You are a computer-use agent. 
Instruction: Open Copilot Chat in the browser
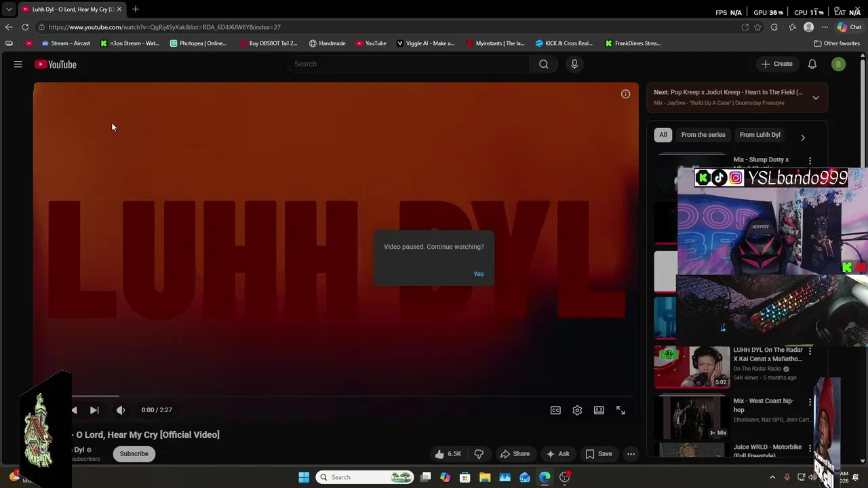pos(849,27)
